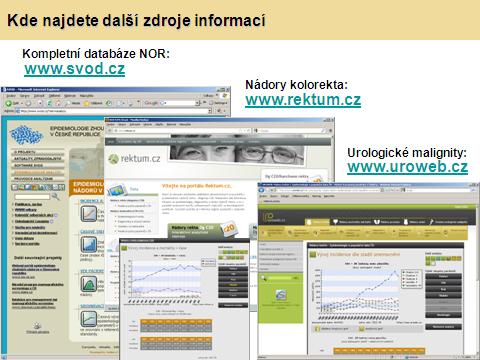Click the green age distribution curve icon
Image resolution: width=480 pixels, height=360 pixels.
pos(89,284)
